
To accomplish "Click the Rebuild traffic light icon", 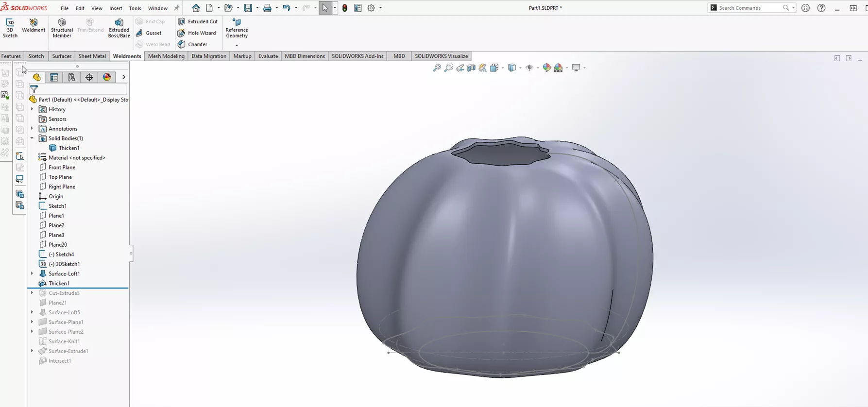I will click(345, 8).
